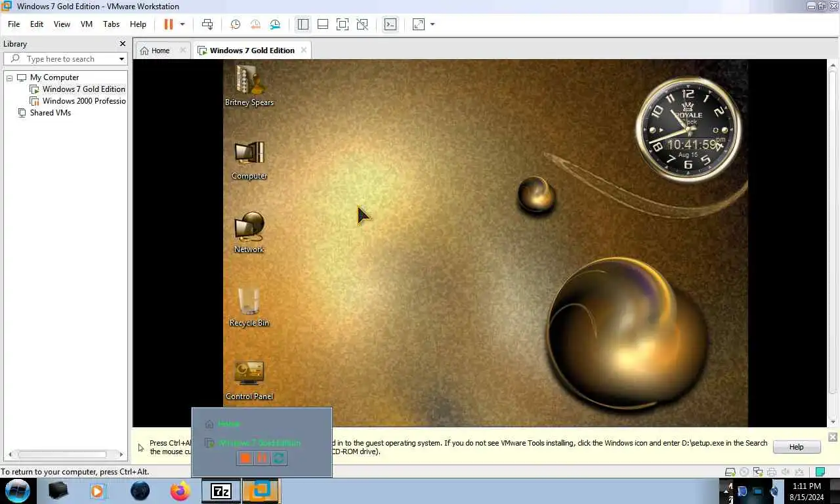Screen dimensions: 840x504
Task: Toggle the console view button
Action: 390,24
